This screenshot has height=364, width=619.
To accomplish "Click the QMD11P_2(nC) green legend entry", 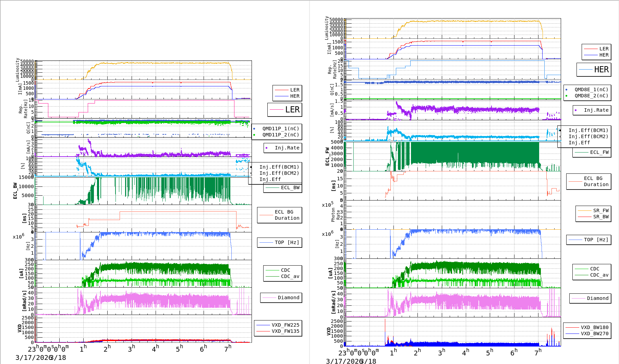I will (x=280, y=135).
